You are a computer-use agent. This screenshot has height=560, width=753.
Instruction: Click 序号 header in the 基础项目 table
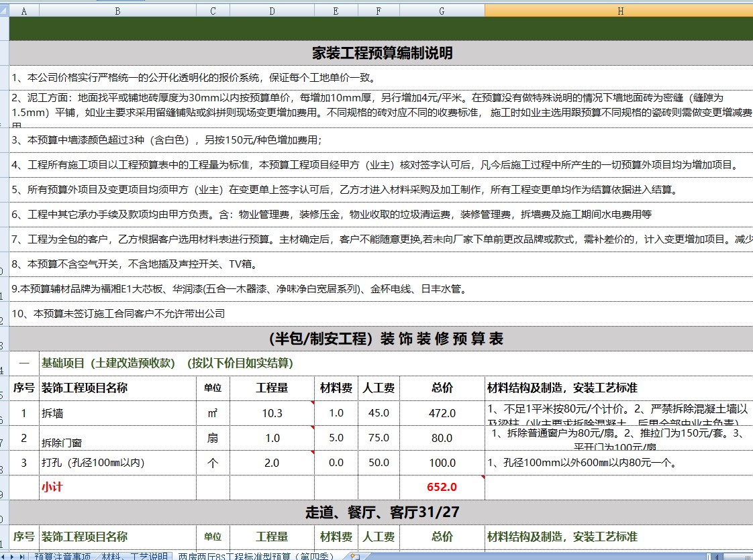[x=24, y=388]
